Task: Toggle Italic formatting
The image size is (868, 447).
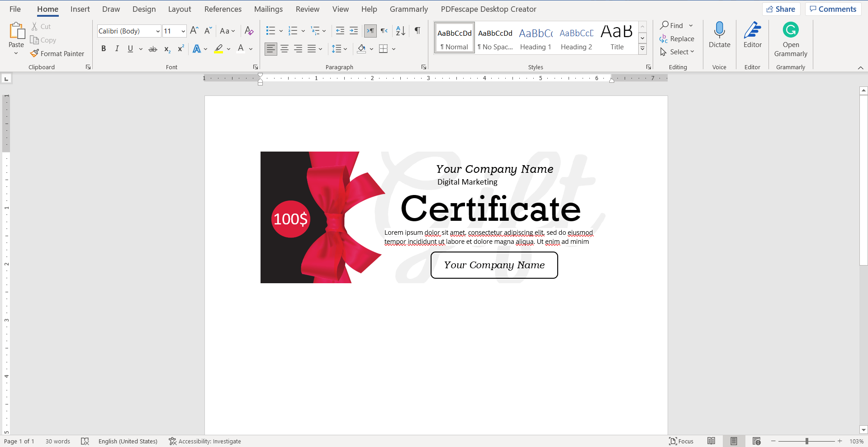Action: pyautogui.click(x=117, y=49)
